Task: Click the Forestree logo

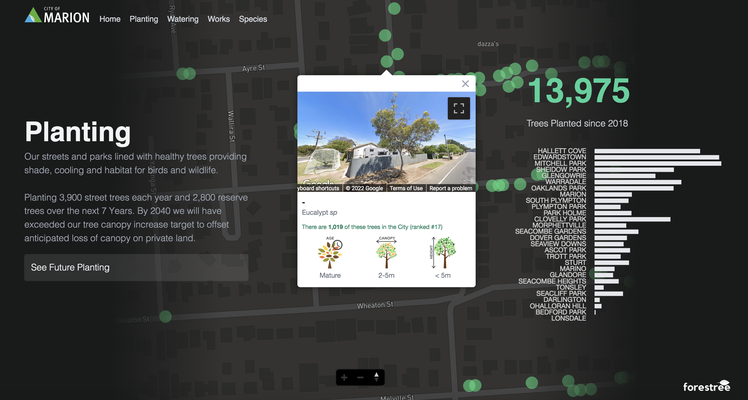Action: coord(707,386)
